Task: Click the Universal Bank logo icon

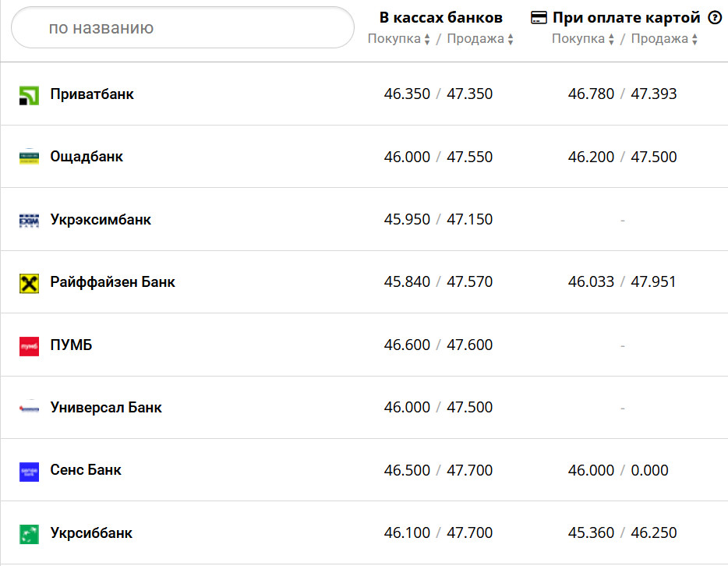Action: coord(29,409)
